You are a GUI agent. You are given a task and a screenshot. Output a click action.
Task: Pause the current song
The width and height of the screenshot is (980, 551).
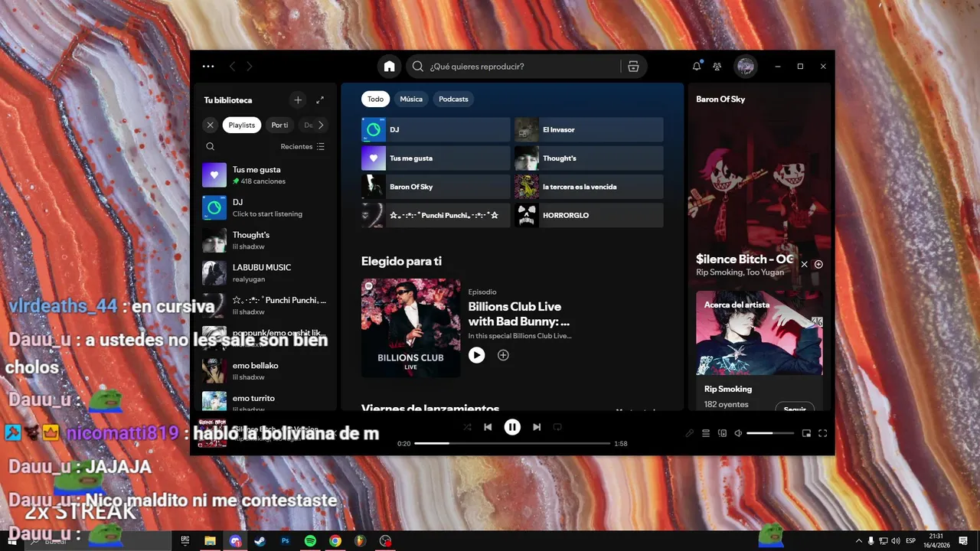512,427
